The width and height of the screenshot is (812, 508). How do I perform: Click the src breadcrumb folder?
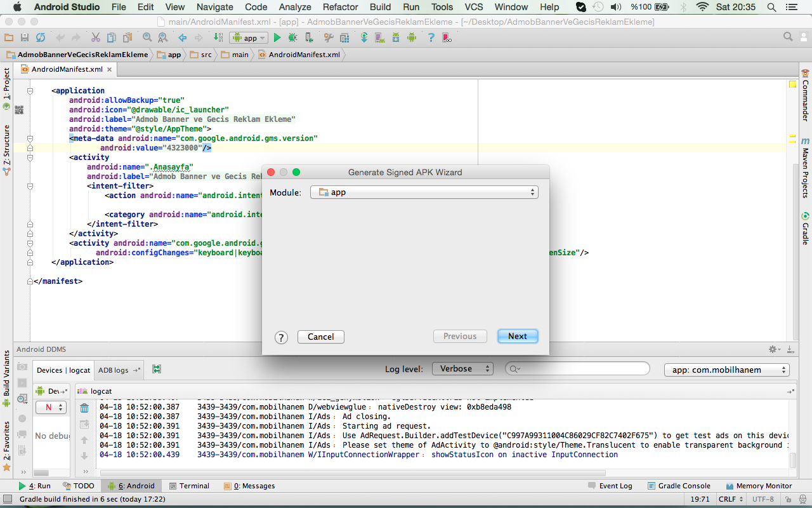click(x=202, y=55)
